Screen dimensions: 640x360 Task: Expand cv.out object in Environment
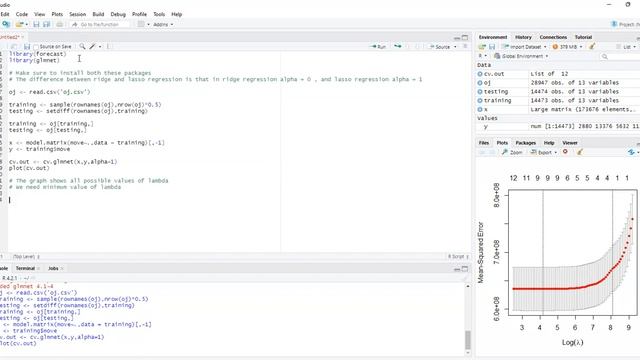480,74
